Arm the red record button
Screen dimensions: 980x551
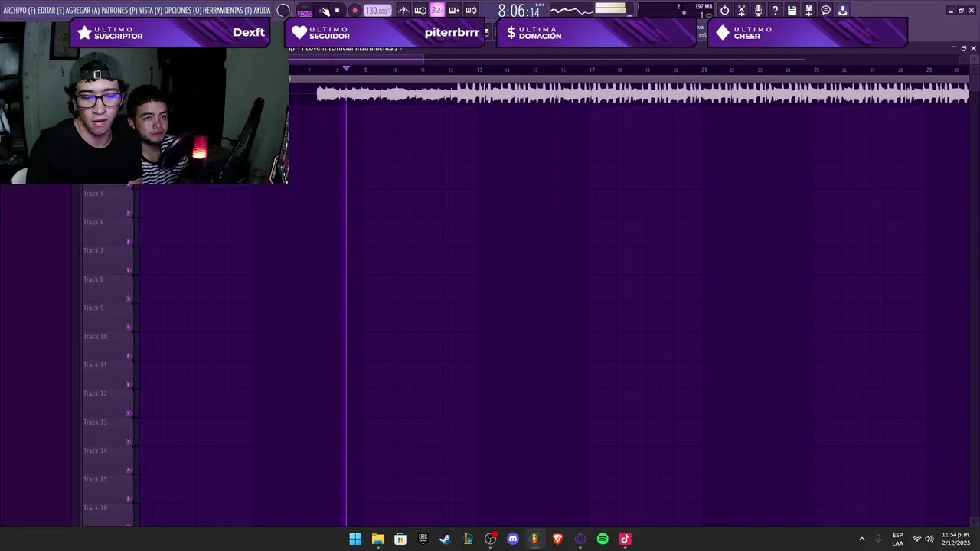(354, 11)
